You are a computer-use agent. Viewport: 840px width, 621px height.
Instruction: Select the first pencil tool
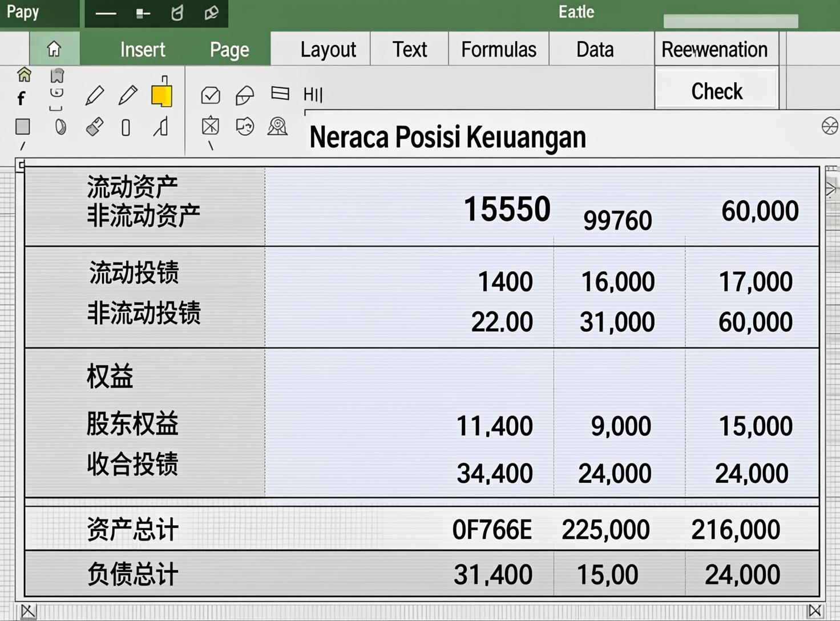pos(95,95)
